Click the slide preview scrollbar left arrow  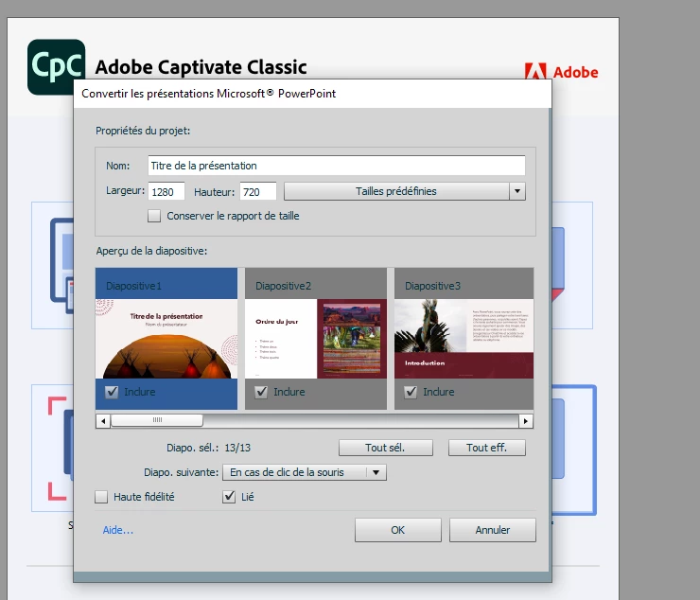103,421
